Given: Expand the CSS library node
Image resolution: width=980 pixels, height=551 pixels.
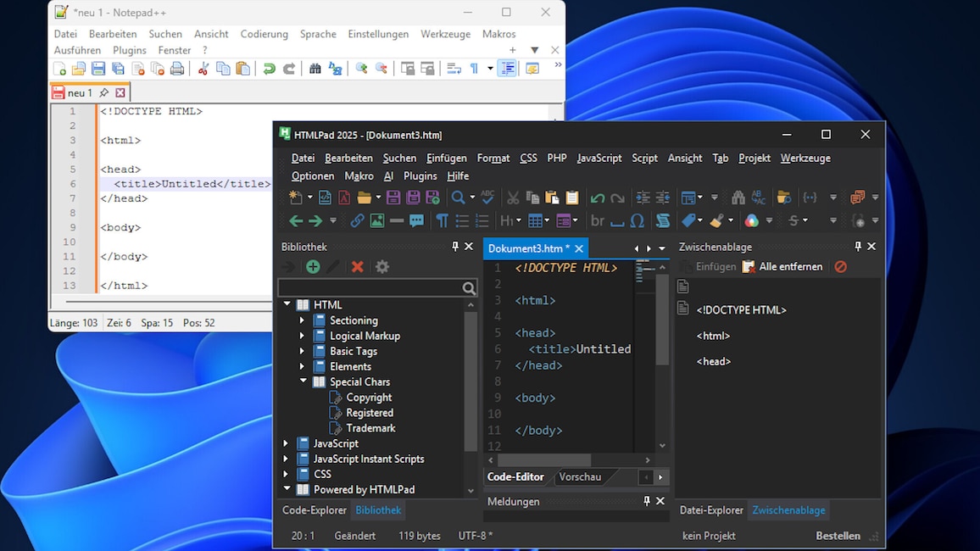Looking at the screenshot, I should [286, 474].
